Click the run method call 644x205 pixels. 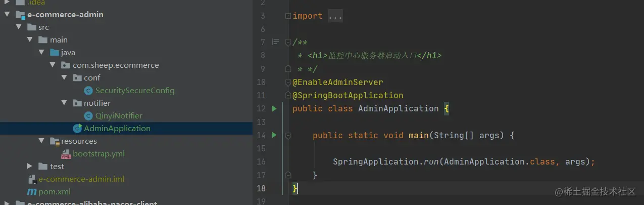pos(431,162)
